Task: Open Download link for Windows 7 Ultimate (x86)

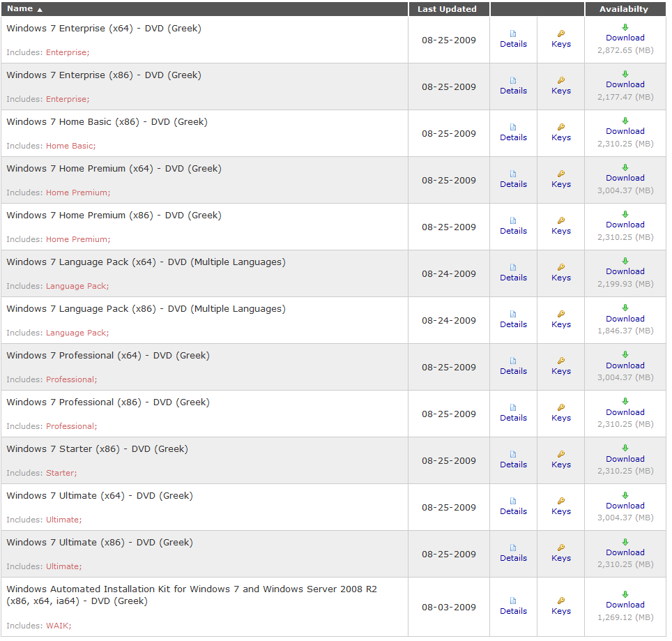Action: click(x=625, y=552)
